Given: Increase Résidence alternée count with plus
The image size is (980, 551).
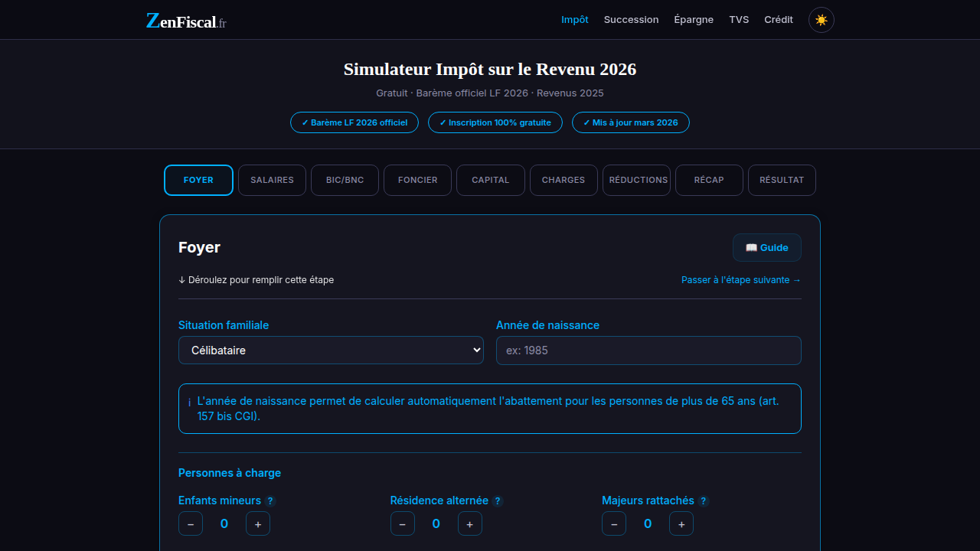Looking at the screenshot, I should [470, 523].
